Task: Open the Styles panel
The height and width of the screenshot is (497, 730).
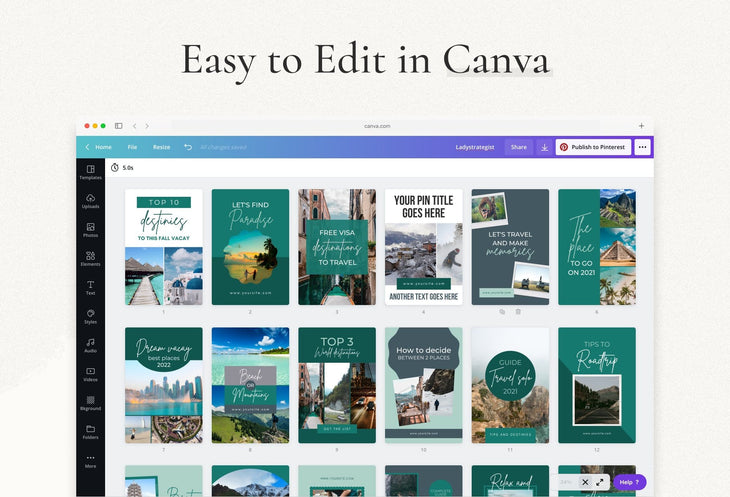Action: [90, 316]
